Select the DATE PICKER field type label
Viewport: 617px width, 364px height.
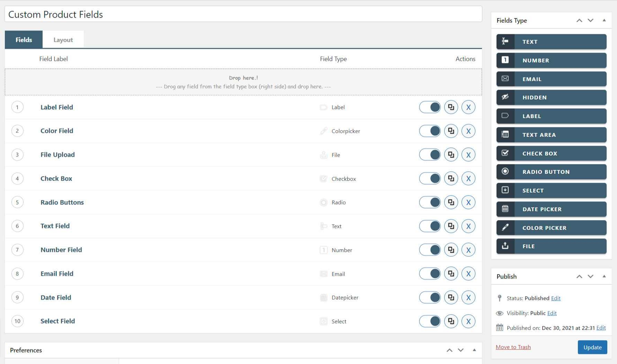[x=542, y=209]
